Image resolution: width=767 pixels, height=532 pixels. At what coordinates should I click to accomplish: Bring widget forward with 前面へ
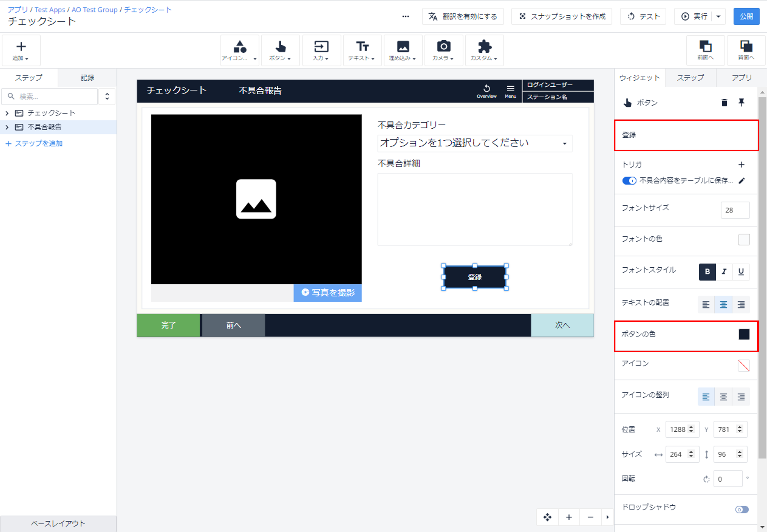[705, 51]
